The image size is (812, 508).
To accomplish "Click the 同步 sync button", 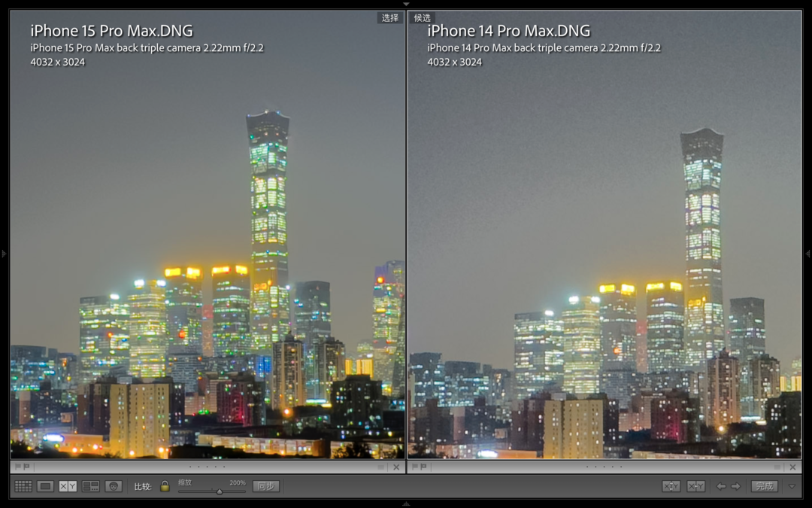I will click(x=265, y=486).
